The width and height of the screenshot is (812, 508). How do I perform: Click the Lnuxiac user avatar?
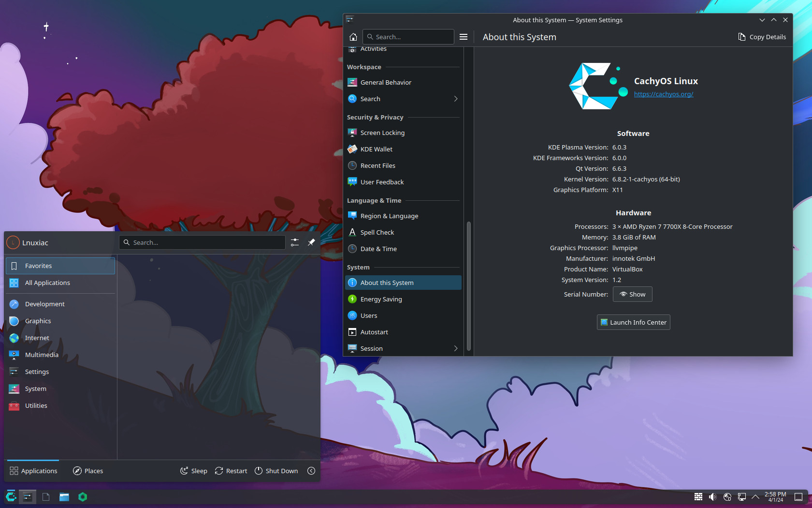coord(13,242)
